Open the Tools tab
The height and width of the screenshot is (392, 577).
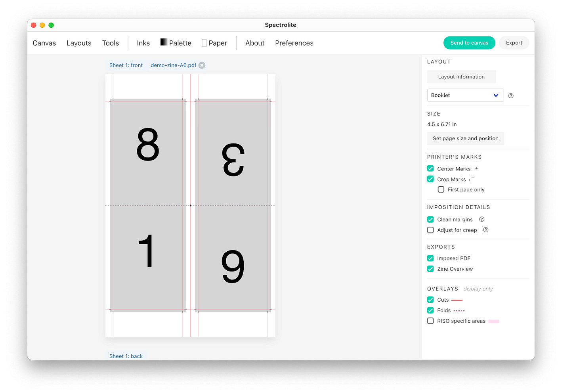(111, 43)
